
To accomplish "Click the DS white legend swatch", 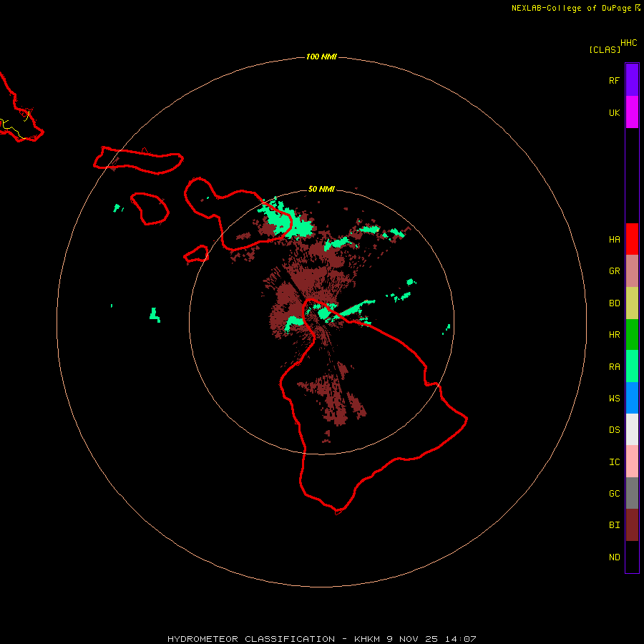I will [632, 429].
